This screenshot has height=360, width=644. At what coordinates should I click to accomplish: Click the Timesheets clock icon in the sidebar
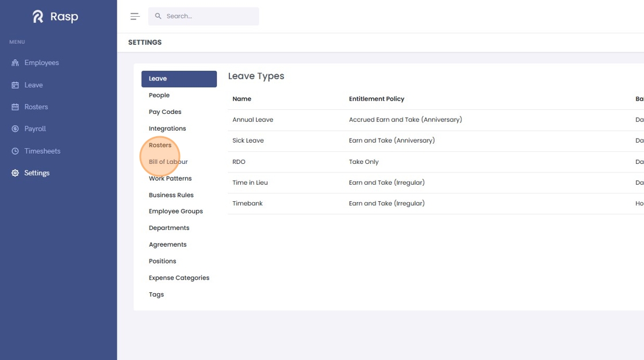[15, 151]
